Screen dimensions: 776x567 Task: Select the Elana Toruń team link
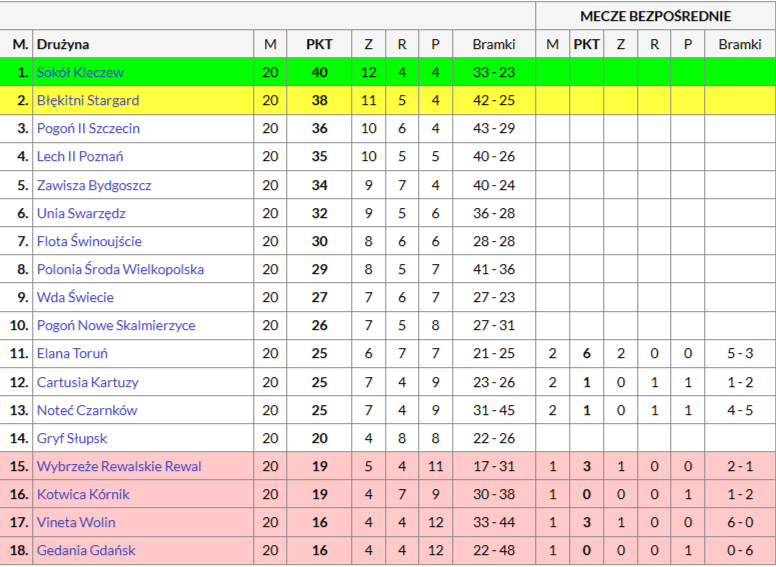72,353
